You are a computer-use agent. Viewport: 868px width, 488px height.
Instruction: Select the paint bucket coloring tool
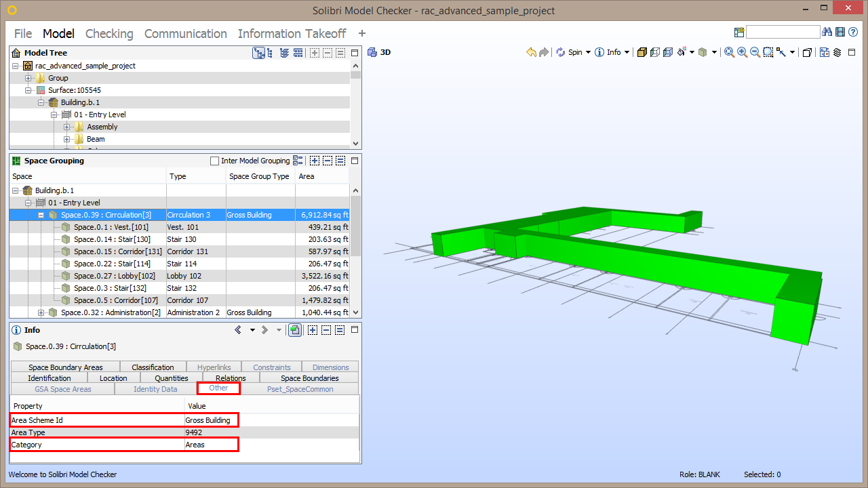click(681, 52)
